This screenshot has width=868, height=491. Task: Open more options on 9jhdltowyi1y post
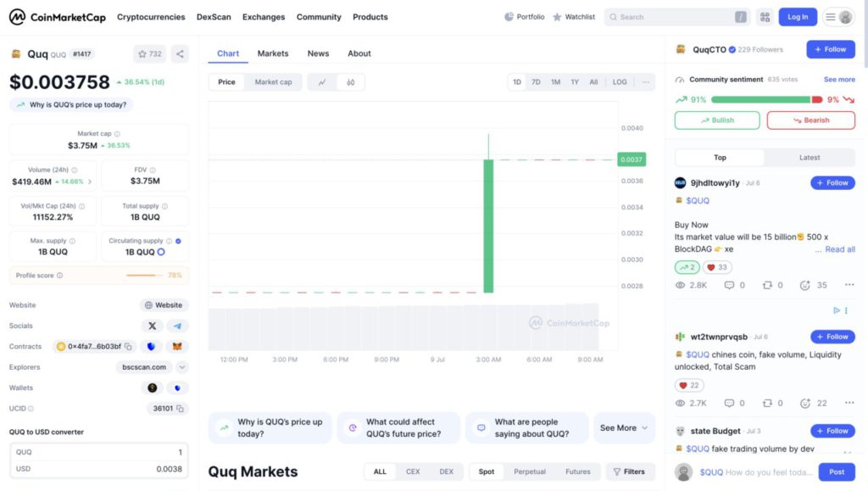(x=849, y=285)
